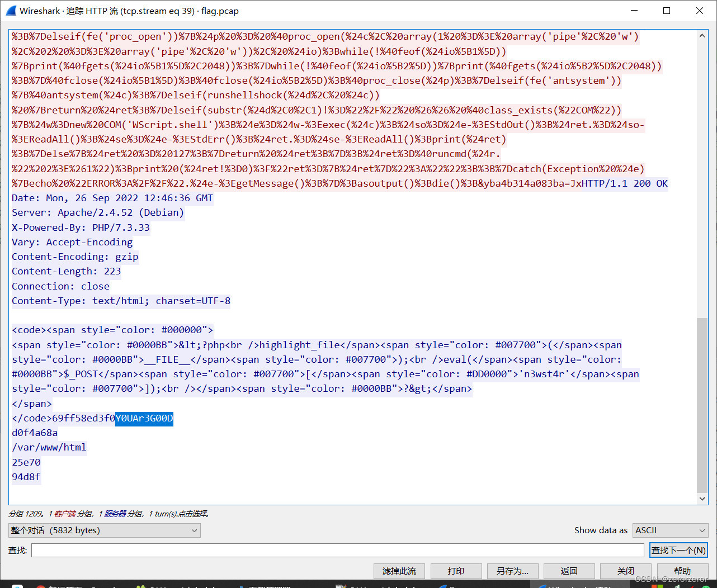Click the Connection: close line
717x588 pixels.
point(61,286)
